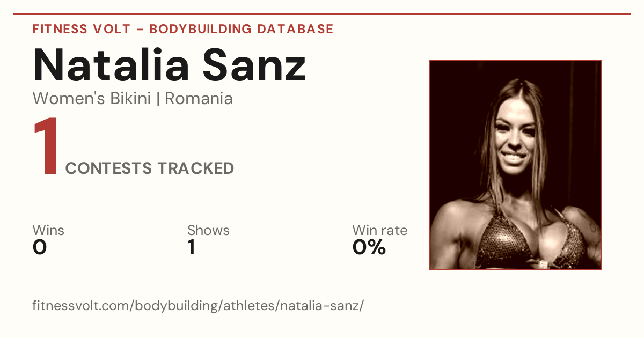Open the fitnessvolt.com athlete URL link

[199, 306]
